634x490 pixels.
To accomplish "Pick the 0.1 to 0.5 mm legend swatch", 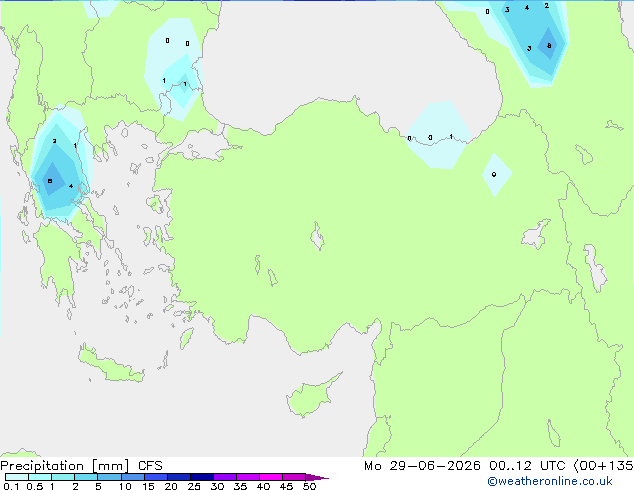I will coord(17,477).
